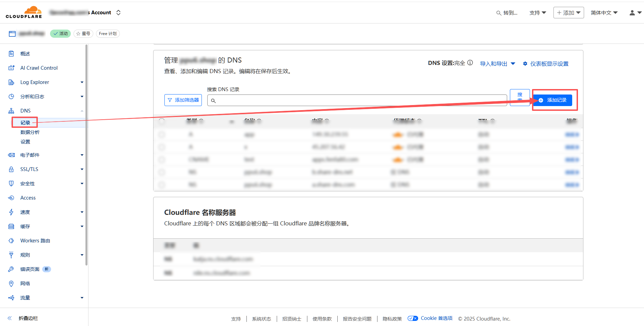Screen dimensions: 644x326
Task: Open the 报告安全问题 footer link
Action: coord(357,319)
